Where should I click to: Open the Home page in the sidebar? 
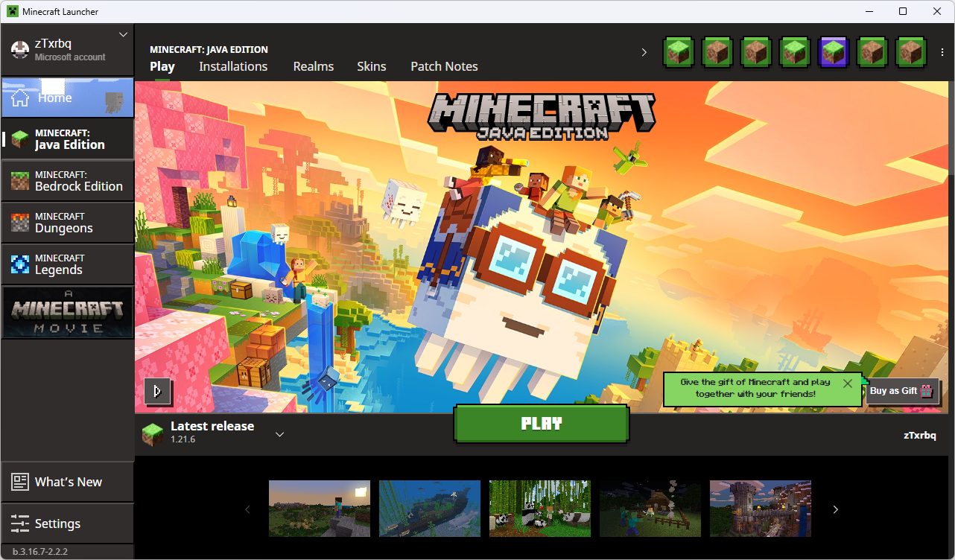point(67,98)
